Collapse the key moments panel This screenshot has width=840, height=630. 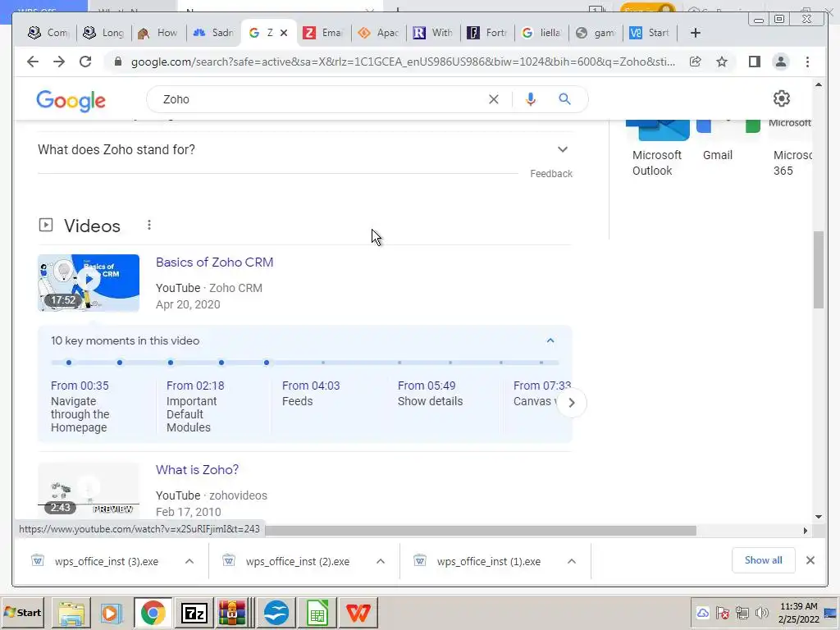pos(550,340)
